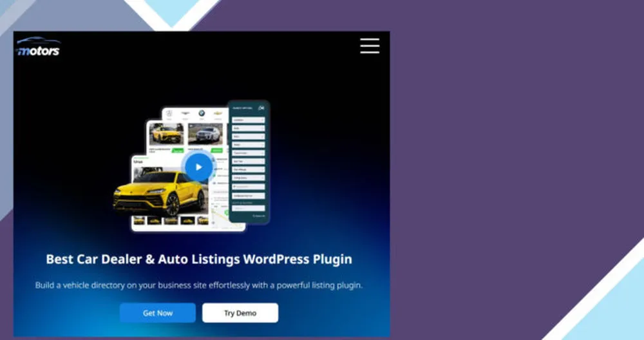Choose the Chevrolet brand logo
Screen dimensions: 644x340
coord(218,113)
